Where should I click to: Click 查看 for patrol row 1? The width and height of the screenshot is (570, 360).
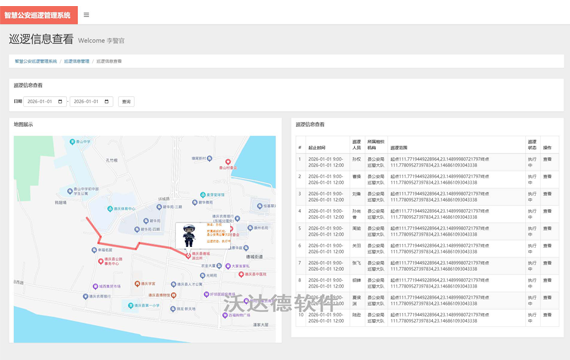(x=547, y=159)
